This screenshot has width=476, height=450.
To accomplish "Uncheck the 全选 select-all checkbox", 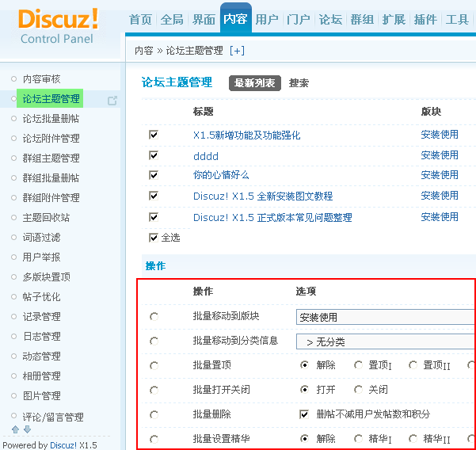I will click(x=154, y=237).
